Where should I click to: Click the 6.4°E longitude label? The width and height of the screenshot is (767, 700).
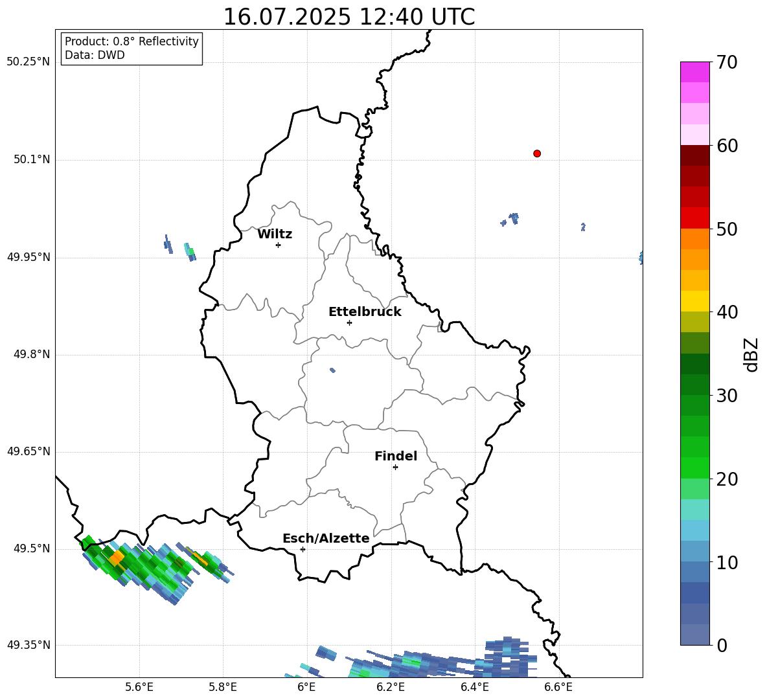[x=474, y=687]
